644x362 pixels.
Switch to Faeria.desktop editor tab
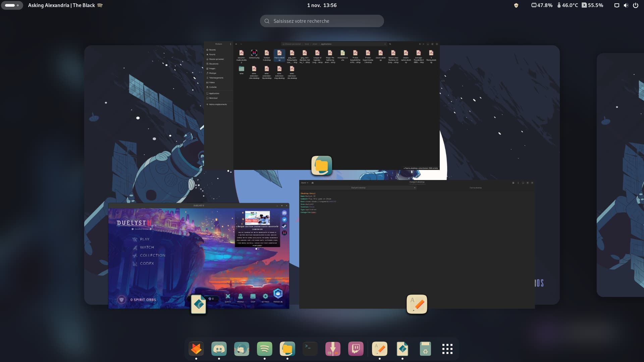(476, 188)
